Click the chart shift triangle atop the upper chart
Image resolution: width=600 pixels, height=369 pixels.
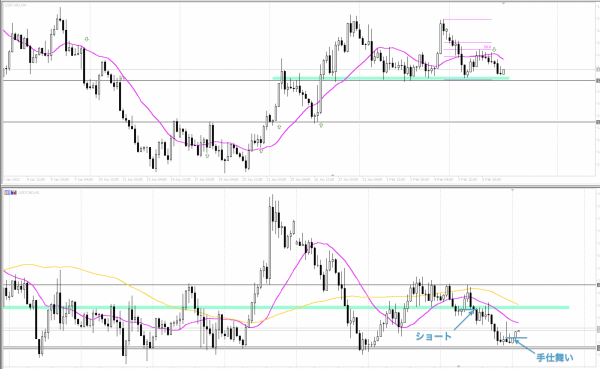pyautogui.click(x=504, y=3)
